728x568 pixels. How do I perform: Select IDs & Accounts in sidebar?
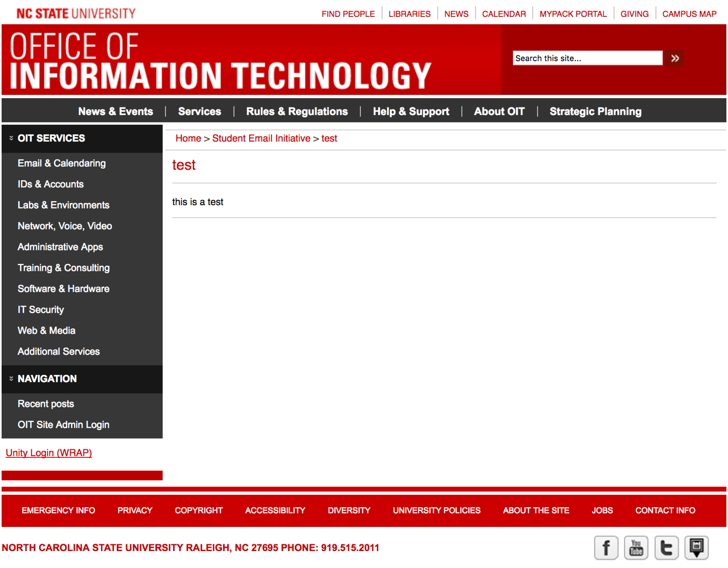[x=51, y=184]
